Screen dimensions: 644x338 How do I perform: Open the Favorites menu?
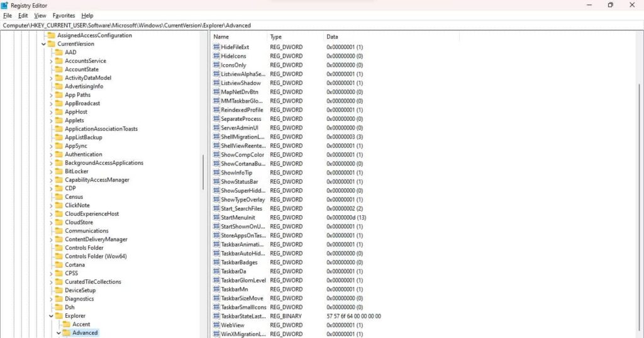click(x=64, y=15)
